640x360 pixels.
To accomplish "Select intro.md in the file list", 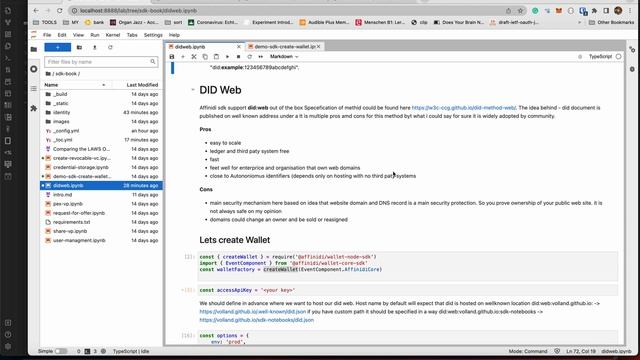I will (101, 195).
